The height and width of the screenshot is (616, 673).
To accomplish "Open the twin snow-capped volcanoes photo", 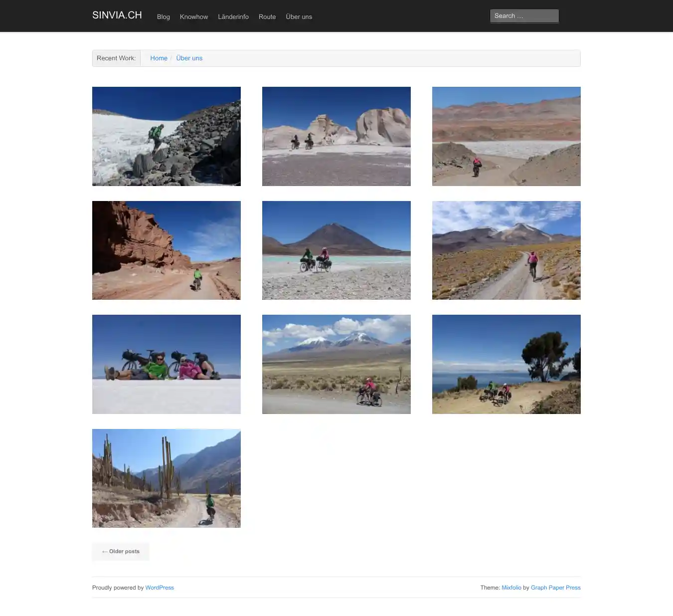I will (x=336, y=364).
